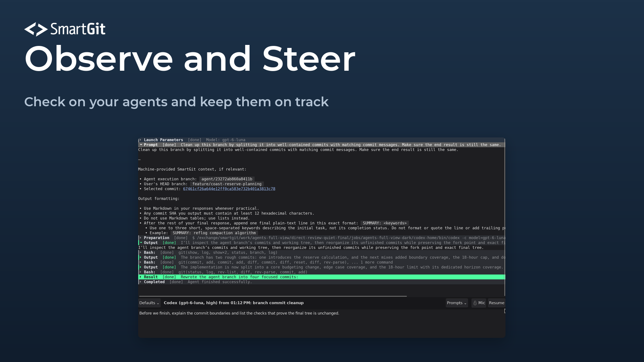
Task: Open the Prompts dropdown
Action: [x=457, y=303]
